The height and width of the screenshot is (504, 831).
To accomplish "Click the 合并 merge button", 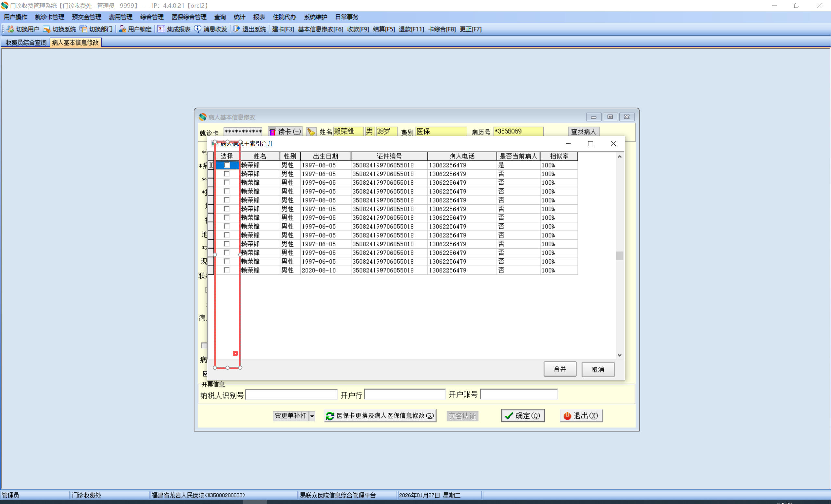I will click(560, 369).
